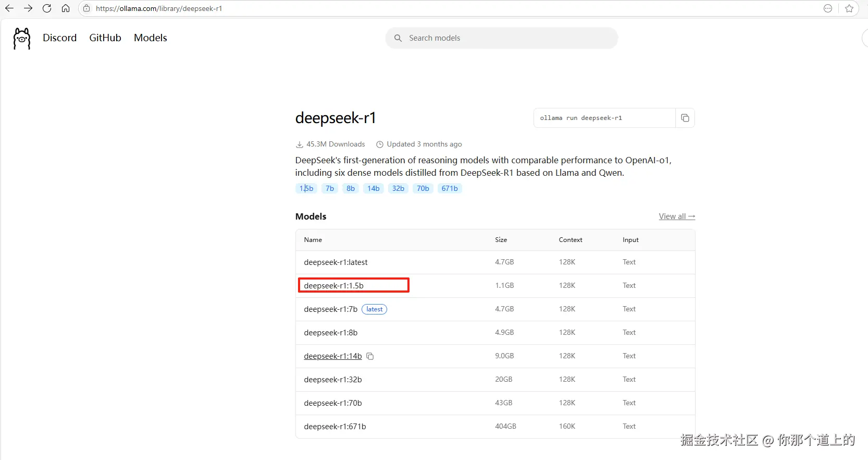Open the Models page
The height and width of the screenshot is (460, 868).
click(x=151, y=38)
